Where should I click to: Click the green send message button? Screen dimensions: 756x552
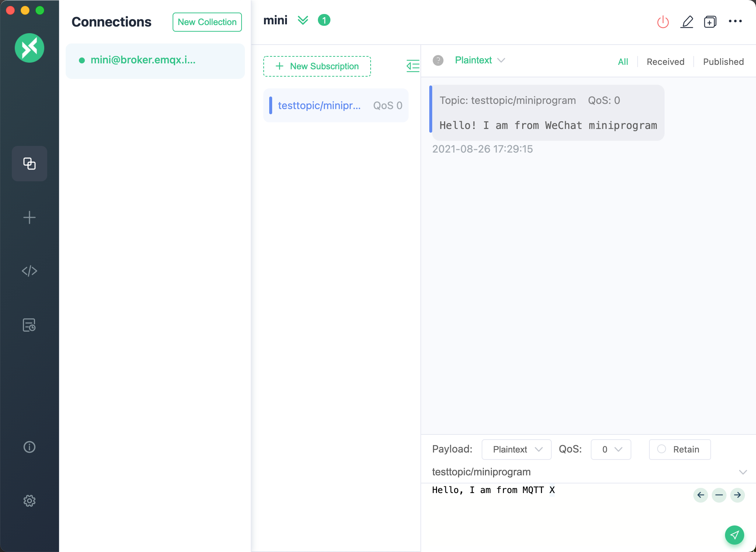point(734,535)
